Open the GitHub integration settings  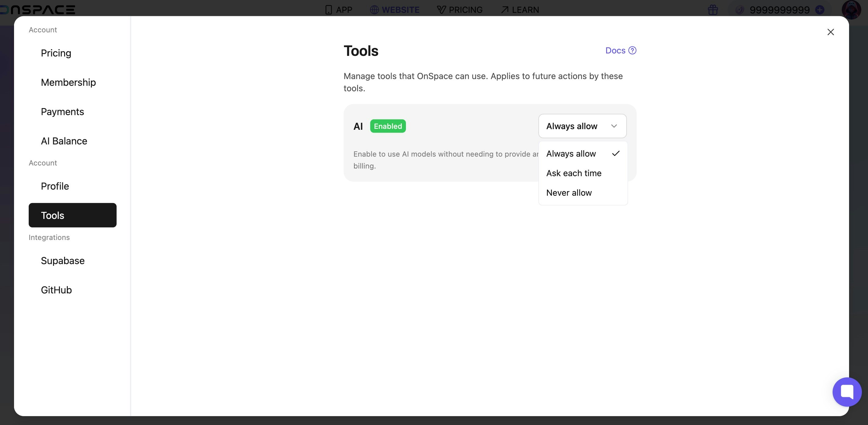[56, 290]
